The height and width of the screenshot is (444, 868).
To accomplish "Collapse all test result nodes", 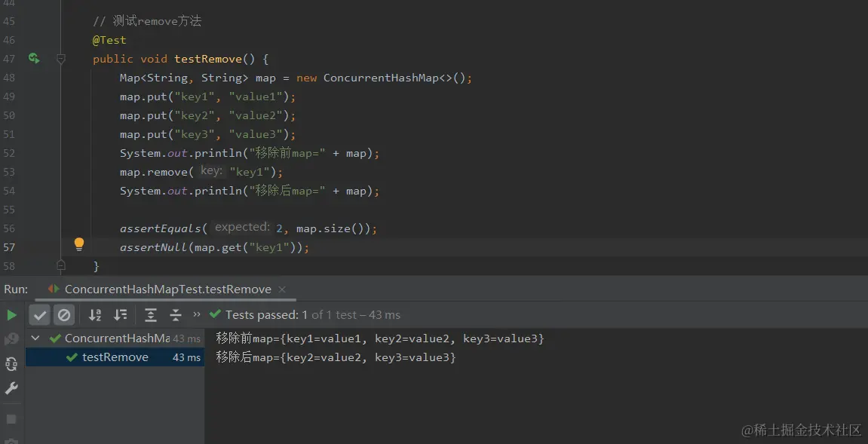I will click(x=176, y=315).
